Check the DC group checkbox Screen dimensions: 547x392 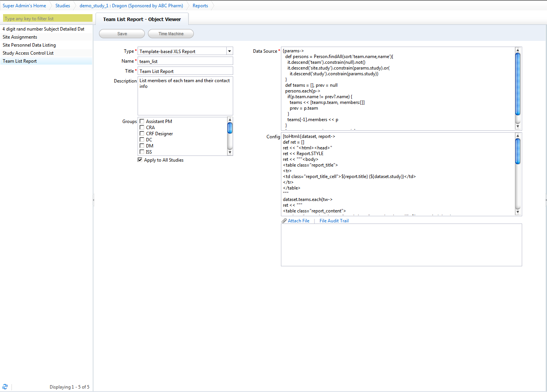click(x=142, y=140)
